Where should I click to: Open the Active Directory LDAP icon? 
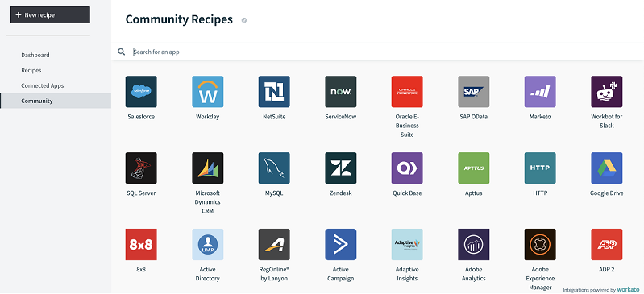[207, 244]
